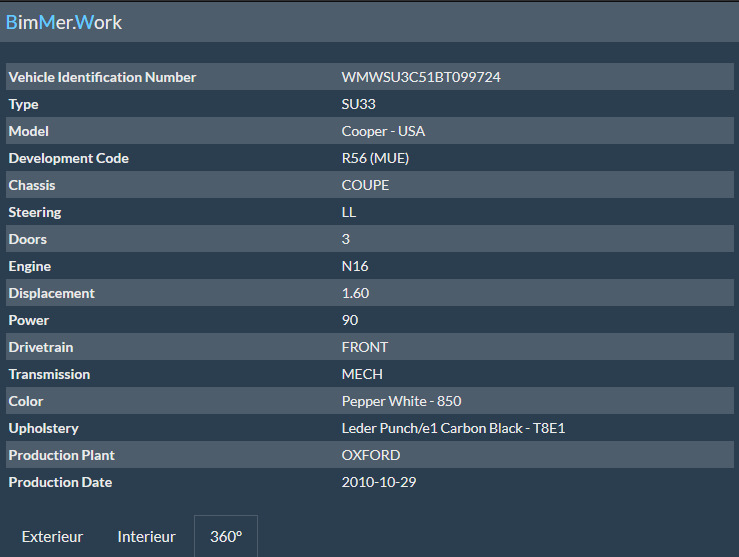
Task: Click the Upholstery row label
Action: [x=44, y=428]
